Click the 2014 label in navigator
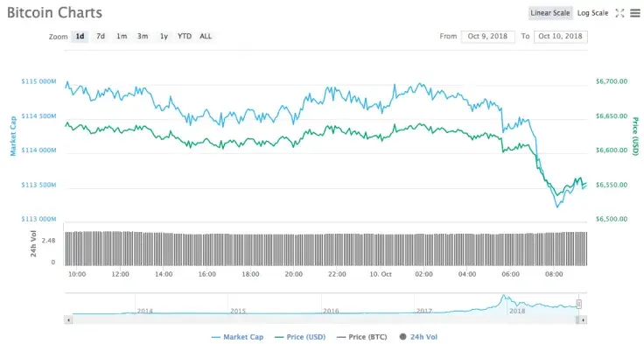This screenshot has width=644, height=344. [145, 311]
